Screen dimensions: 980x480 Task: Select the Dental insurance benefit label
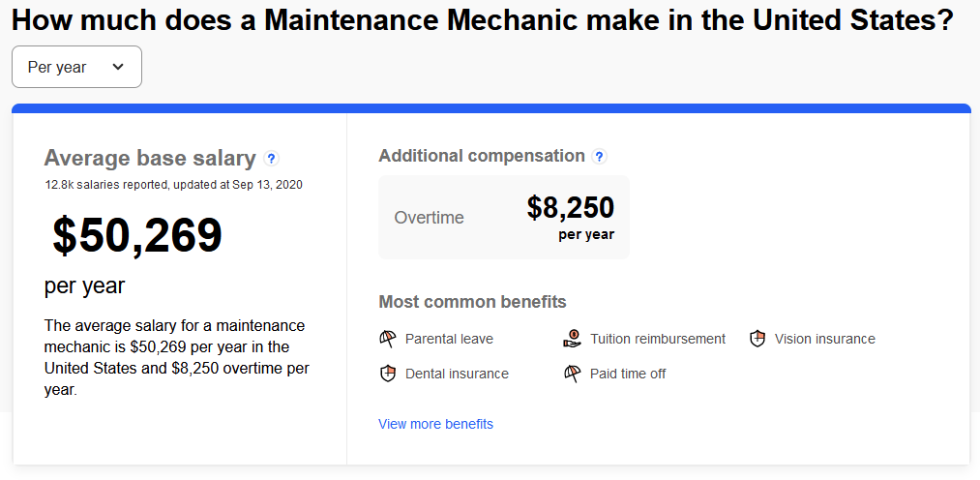tap(457, 374)
